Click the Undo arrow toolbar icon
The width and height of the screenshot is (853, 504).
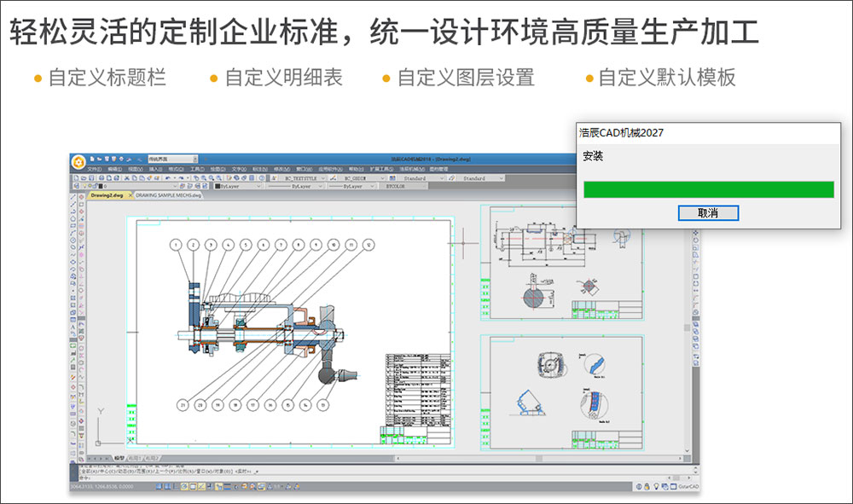pyautogui.click(x=167, y=177)
